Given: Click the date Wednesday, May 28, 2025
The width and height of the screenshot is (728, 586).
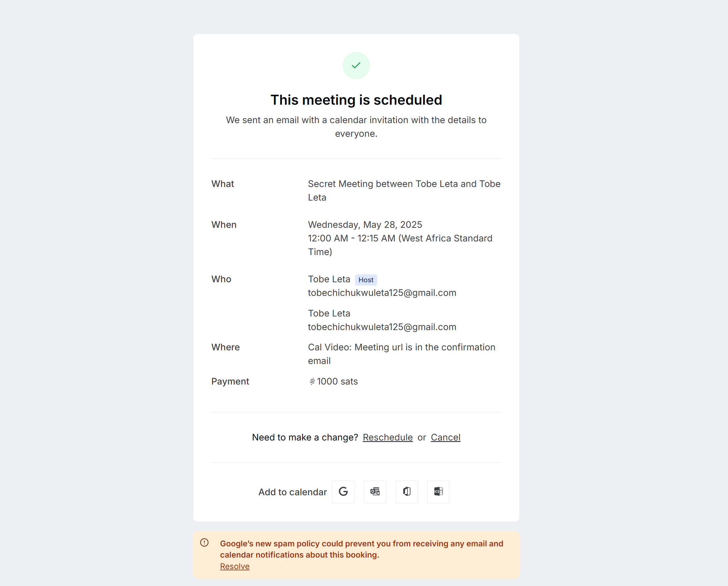Looking at the screenshot, I should pos(365,225).
